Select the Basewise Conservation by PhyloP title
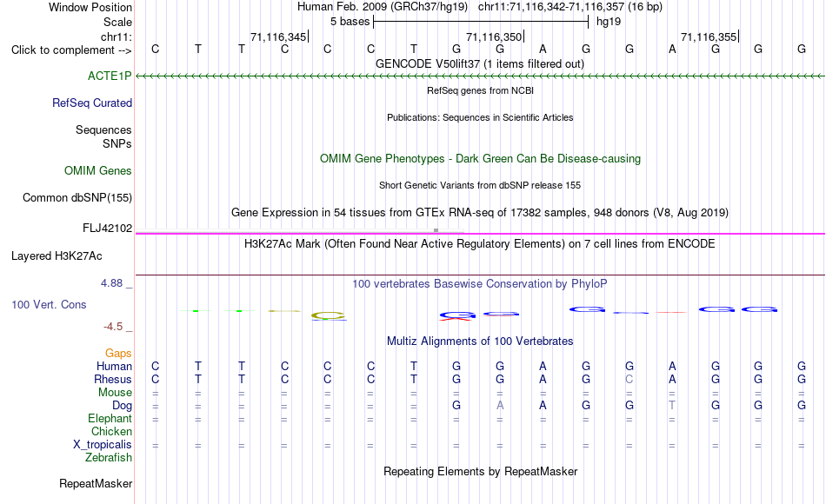This screenshot has height=504, width=826. (480, 284)
